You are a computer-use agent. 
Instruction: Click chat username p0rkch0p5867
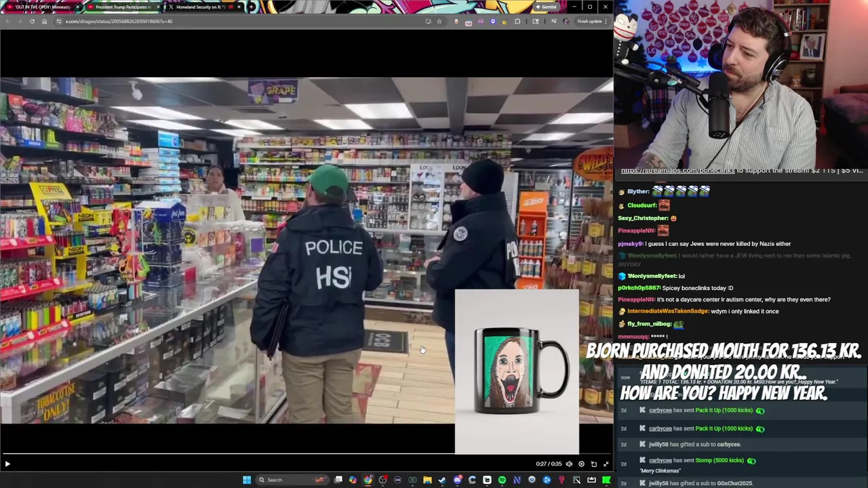(x=638, y=288)
